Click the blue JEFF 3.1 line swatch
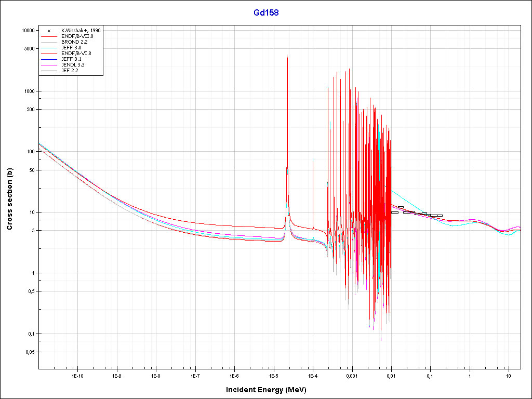The image size is (532, 399). pyautogui.click(x=49, y=59)
